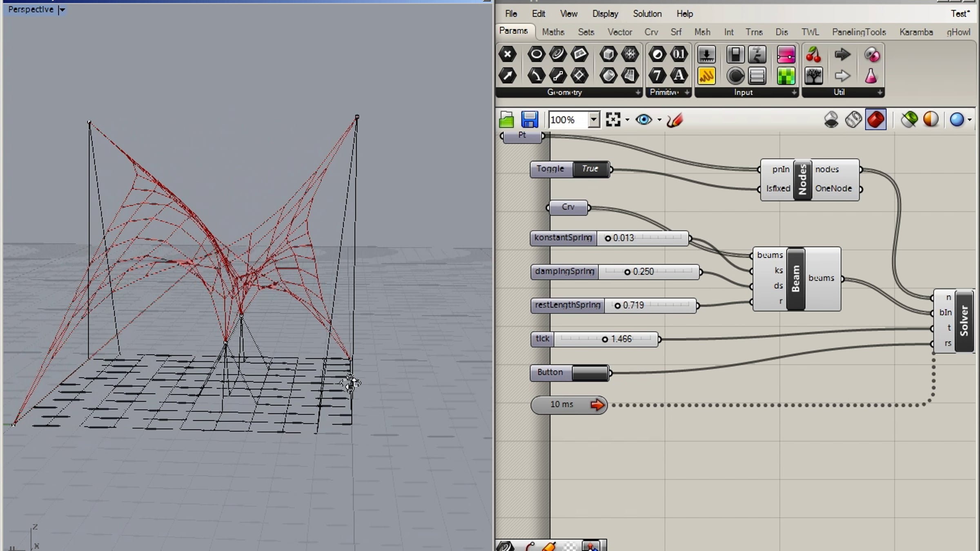Open the Solution menu
Screen dimensions: 980x551
[x=647, y=14]
